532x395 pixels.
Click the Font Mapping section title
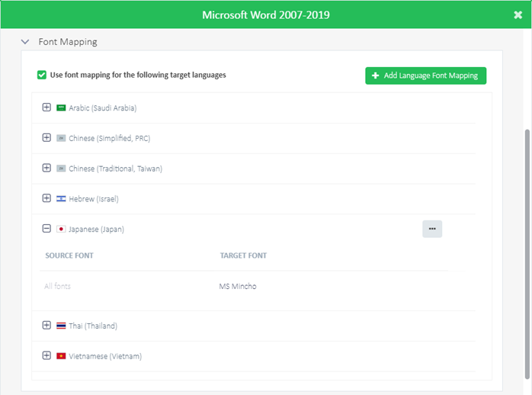[68, 42]
